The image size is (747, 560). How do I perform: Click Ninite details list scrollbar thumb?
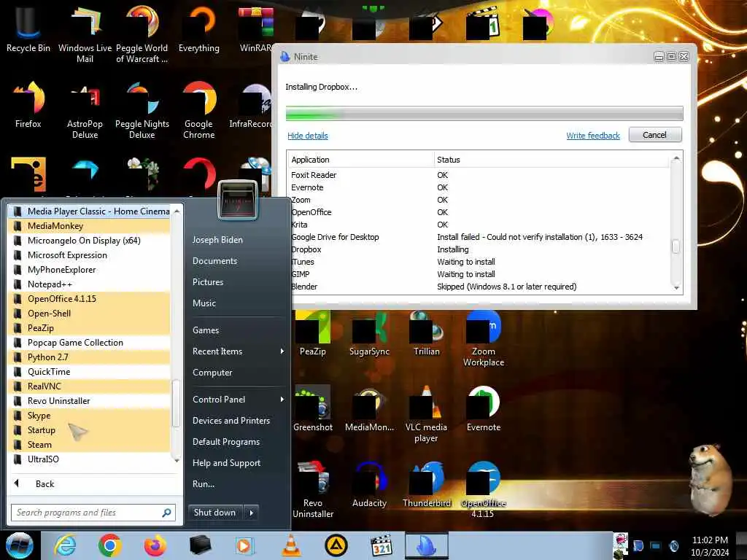tap(676, 246)
